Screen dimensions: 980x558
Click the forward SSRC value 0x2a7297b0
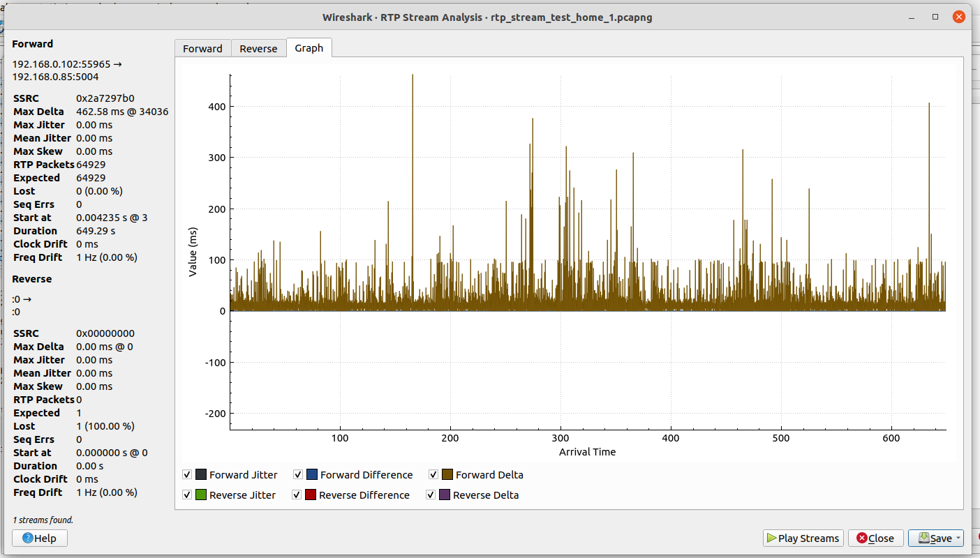point(105,98)
